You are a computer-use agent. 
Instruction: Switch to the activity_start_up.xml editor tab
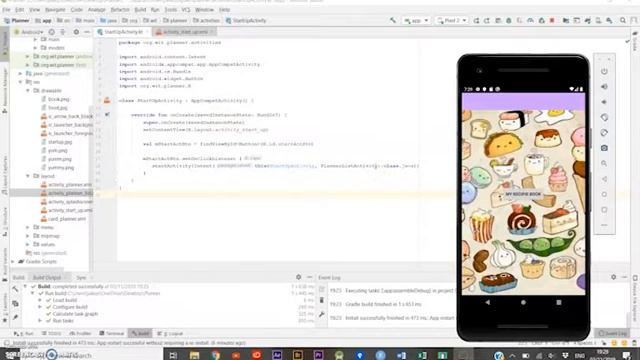point(184,32)
